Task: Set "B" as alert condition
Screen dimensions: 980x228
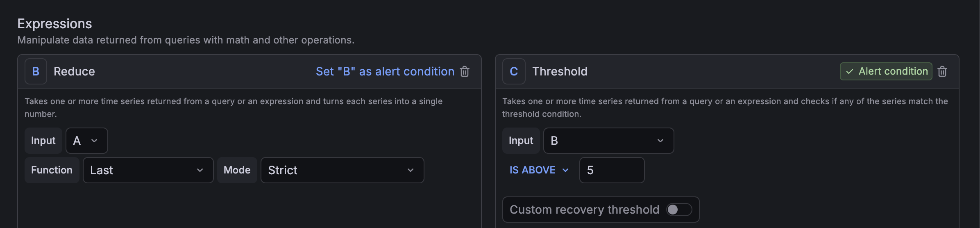Action: click(x=385, y=71)
